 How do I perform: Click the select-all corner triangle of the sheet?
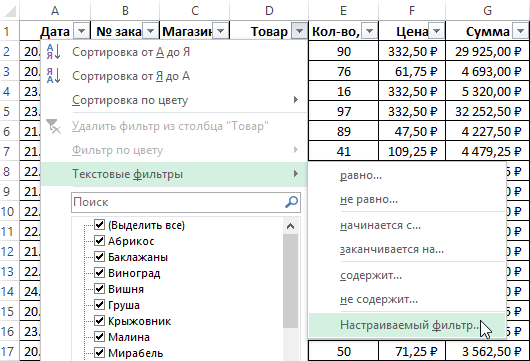coord(10,11)
